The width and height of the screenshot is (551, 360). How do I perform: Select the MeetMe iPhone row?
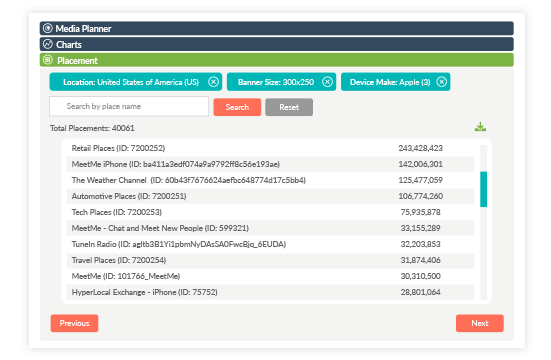pos(271,164)
